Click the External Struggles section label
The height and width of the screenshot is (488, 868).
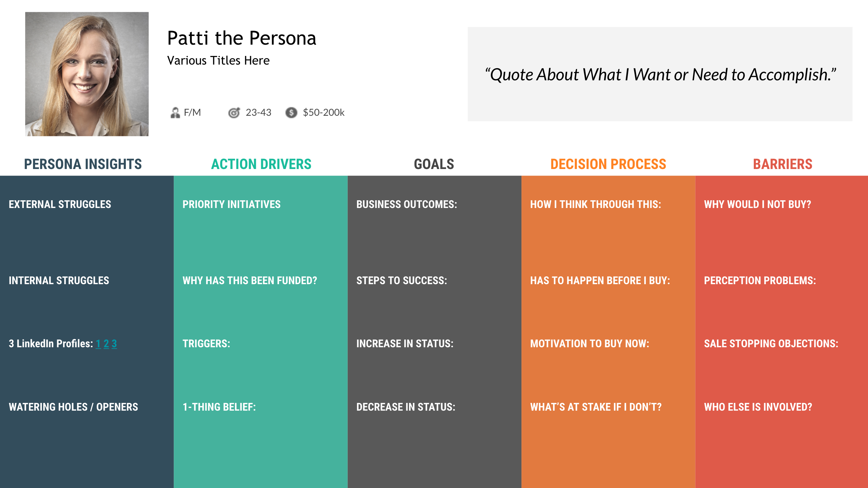[x=60, y=204]
